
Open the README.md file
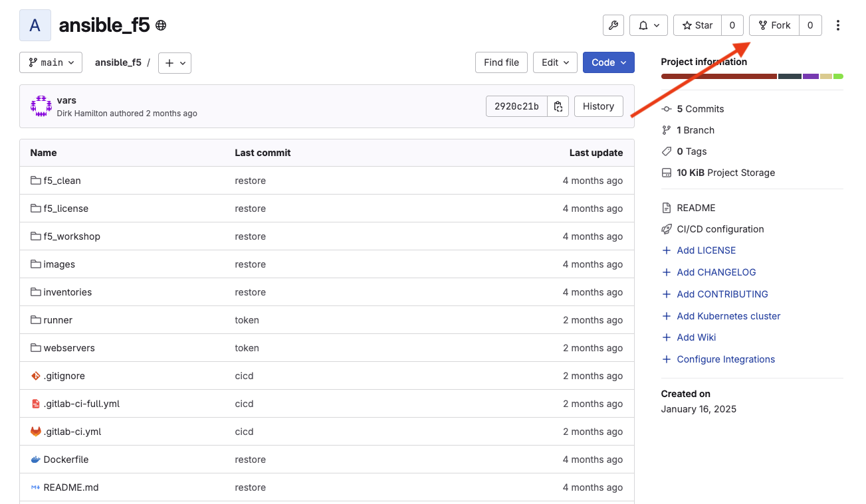click(x=71, y=487)
